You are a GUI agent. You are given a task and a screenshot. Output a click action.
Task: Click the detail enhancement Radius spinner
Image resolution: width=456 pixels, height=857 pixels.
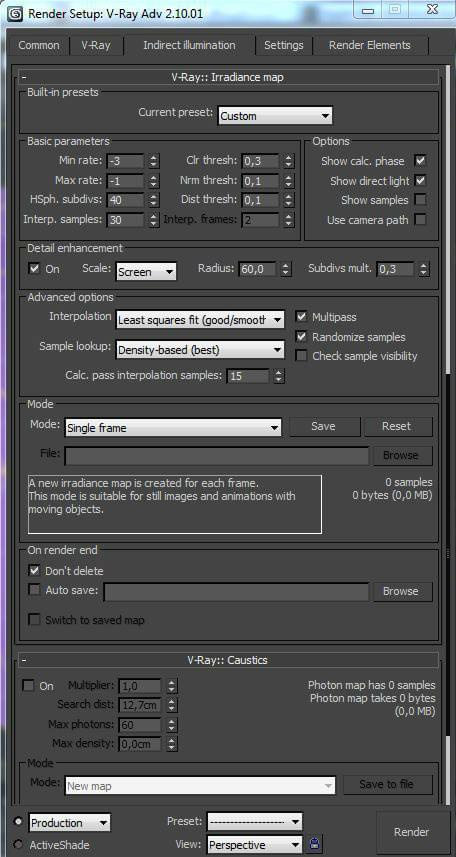[x=285, y=269]
